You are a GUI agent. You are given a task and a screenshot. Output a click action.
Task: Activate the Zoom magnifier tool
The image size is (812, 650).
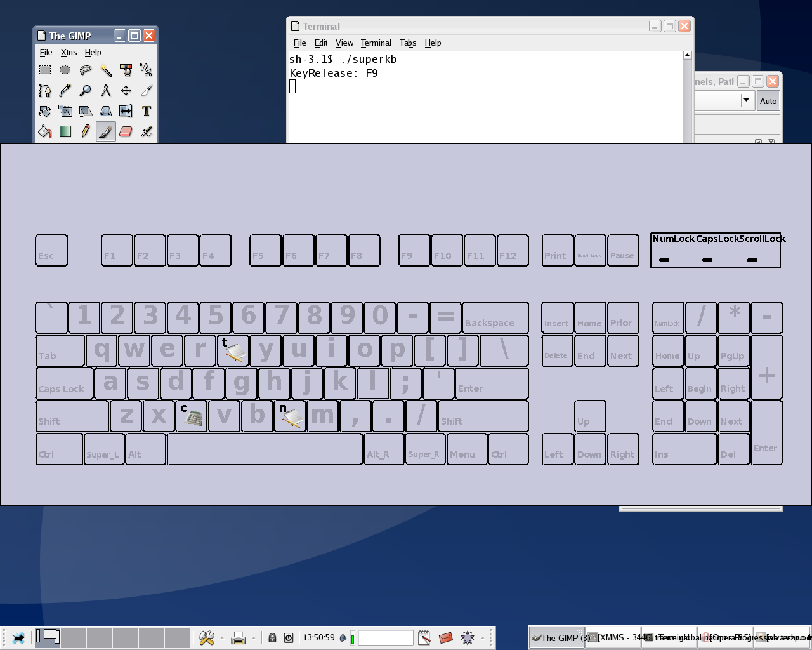pyautogui.click(x=86, y=91)
